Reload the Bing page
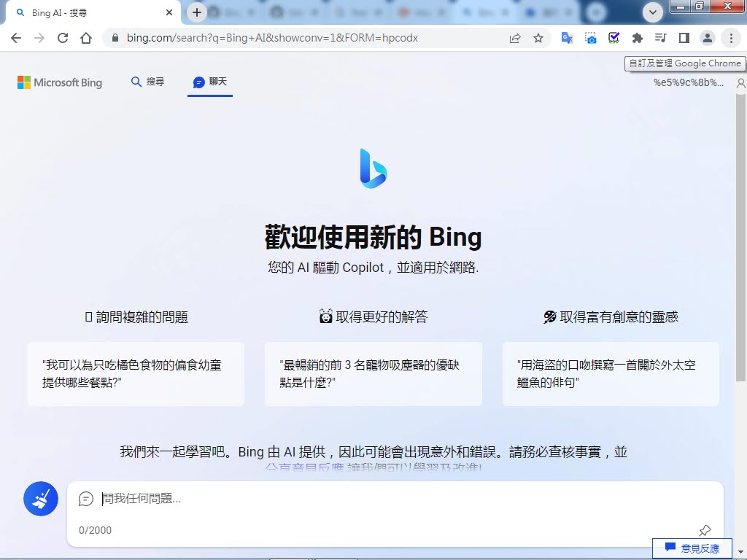 click(63, 38)
